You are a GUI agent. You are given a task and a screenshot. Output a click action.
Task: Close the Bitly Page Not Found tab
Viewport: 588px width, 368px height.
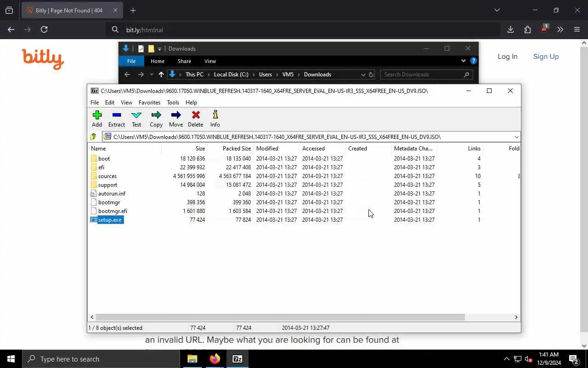[115, 10]
